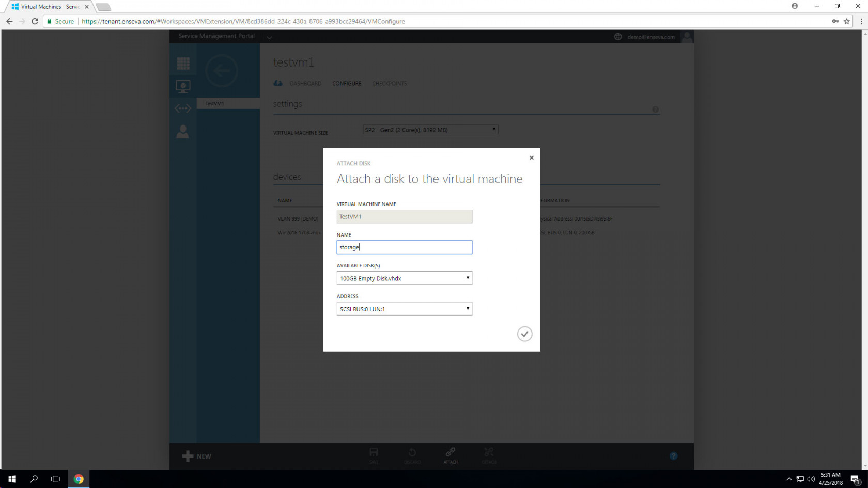Viewport: 868px width, 488px height.
Task: Close the Attach Disk dialog
Action: (531, 158)
